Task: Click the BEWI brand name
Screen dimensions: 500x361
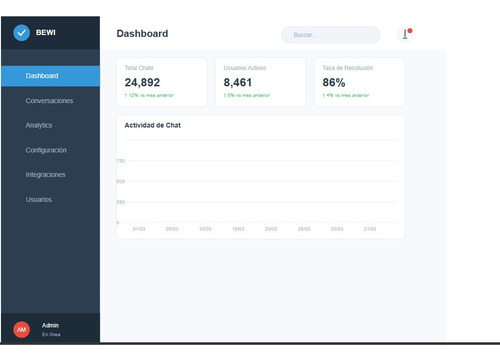Action: coord(46,33)
